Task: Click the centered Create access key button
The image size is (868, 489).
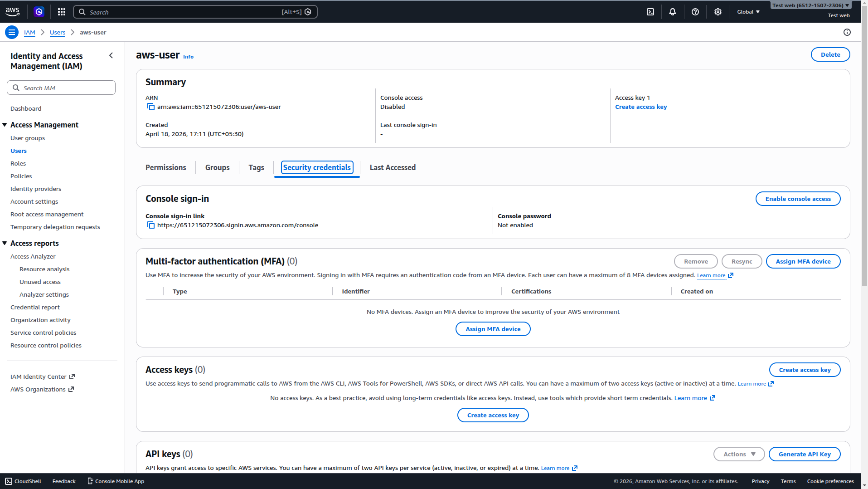Action: pos(493,415)
